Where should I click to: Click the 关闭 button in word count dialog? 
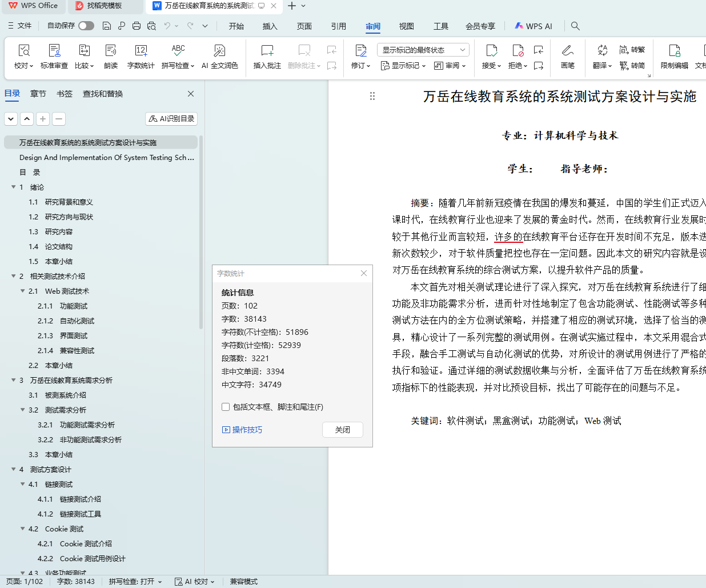(342, 430)
